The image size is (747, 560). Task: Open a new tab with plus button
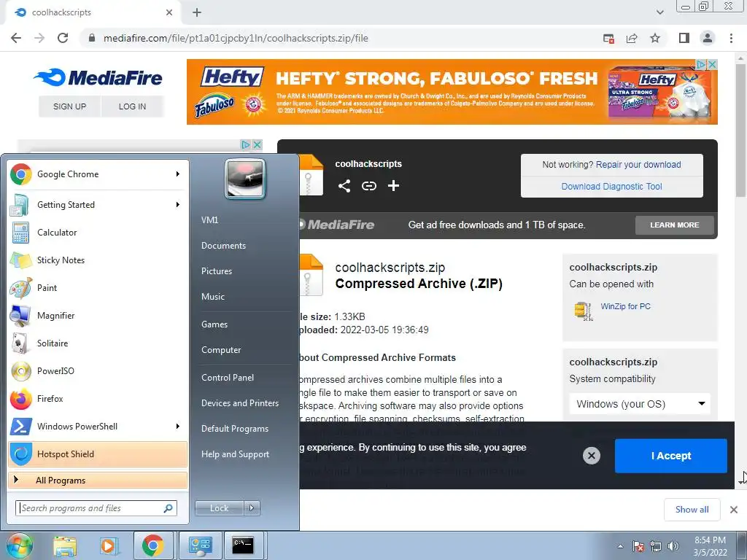(197, 12)
